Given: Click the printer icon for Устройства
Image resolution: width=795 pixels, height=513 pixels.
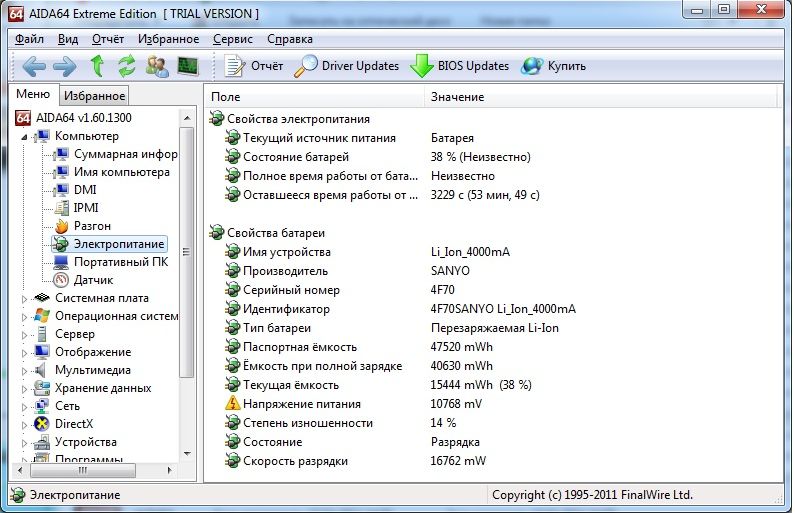Looking at the screenshot, I should [42, 442].
